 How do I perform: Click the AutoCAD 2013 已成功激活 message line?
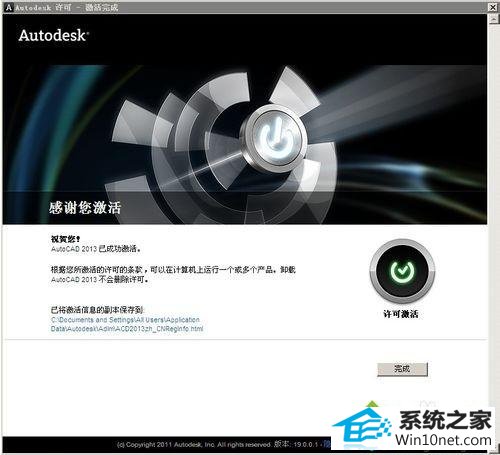point(96,249)
